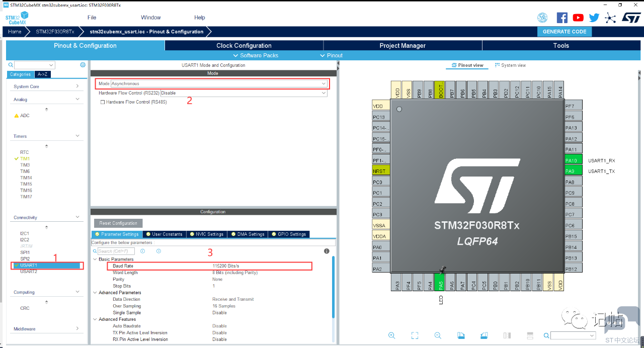Select USART2 in Connectivity list
Screen dimensions: 644x348
click(x=29, y=272)
